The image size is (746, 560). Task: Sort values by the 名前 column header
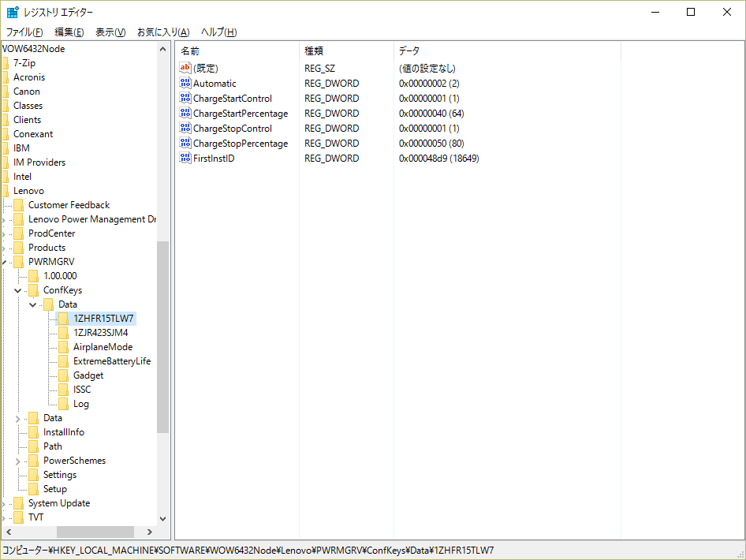[x=237, y=51]
